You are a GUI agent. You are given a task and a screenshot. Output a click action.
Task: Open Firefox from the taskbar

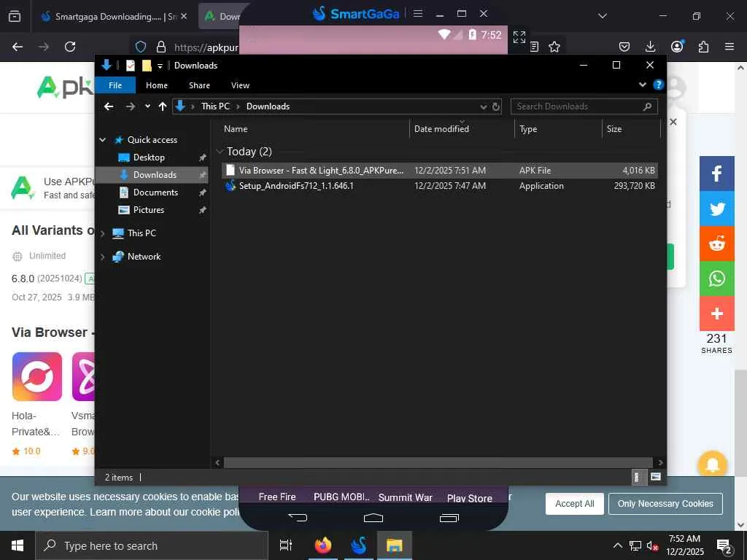[x=323, y=545]
